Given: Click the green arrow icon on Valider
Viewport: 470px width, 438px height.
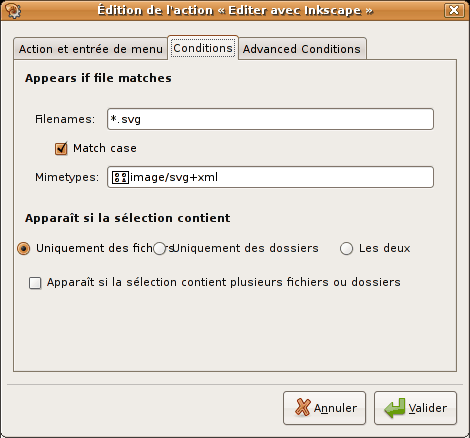Looking at the screenshot, I should pos(395,407).
